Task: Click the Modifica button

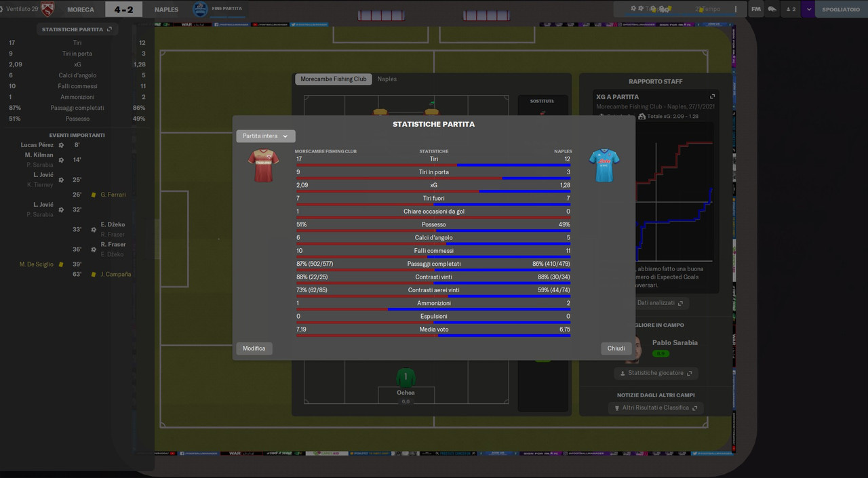Action: (x=254, y=348)
